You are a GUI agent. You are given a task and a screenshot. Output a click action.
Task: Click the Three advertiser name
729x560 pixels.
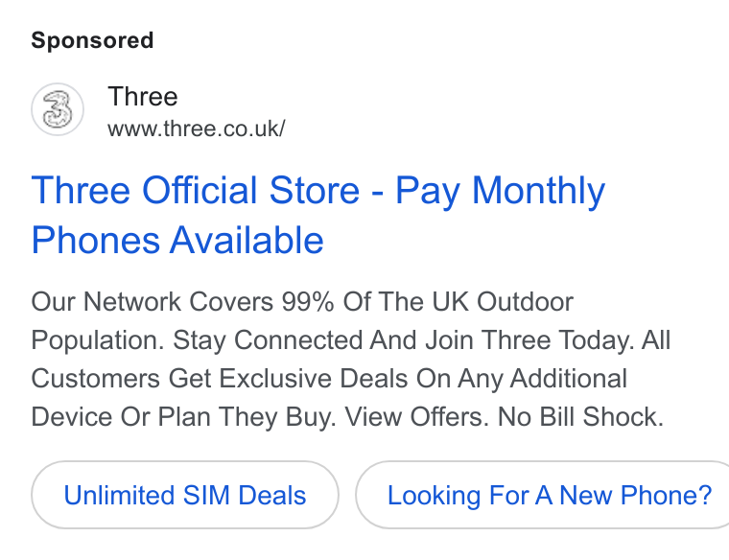pyautogui.click(x=143, y=97)
